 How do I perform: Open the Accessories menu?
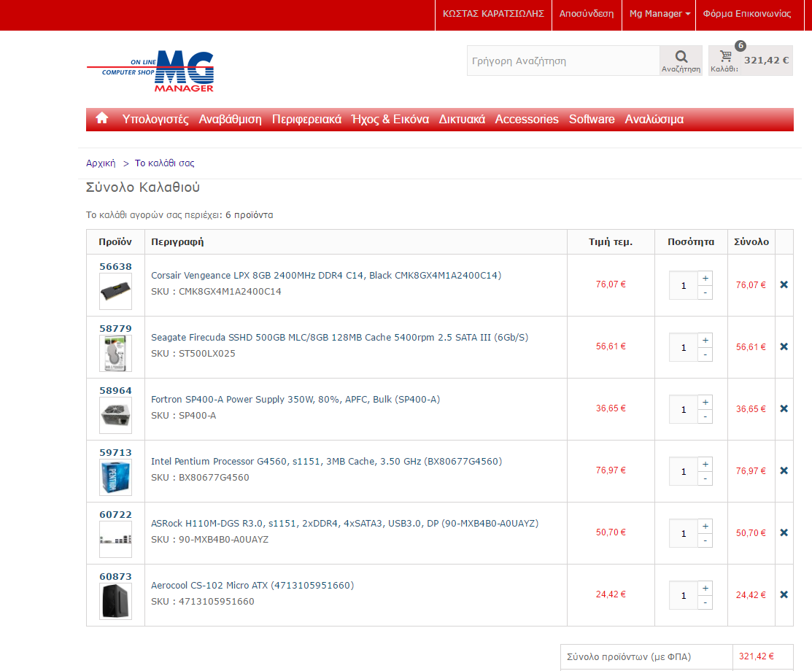click(x=527, y=119)
